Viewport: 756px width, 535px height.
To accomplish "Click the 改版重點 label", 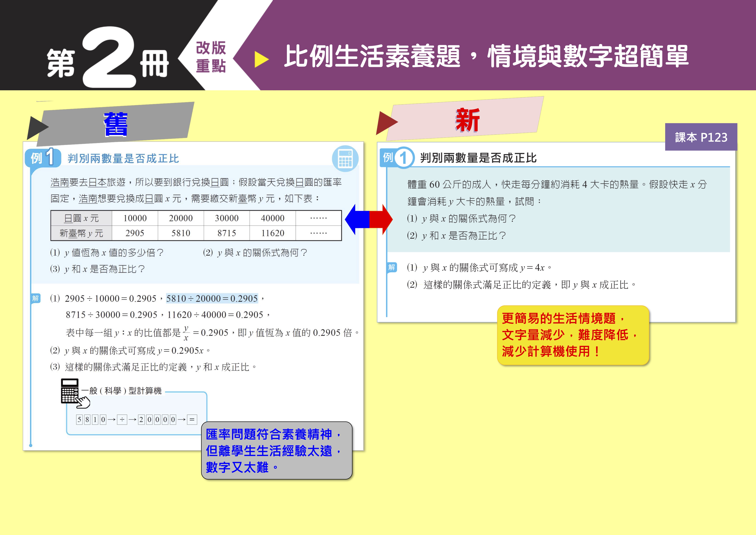I will coord(211,57).
